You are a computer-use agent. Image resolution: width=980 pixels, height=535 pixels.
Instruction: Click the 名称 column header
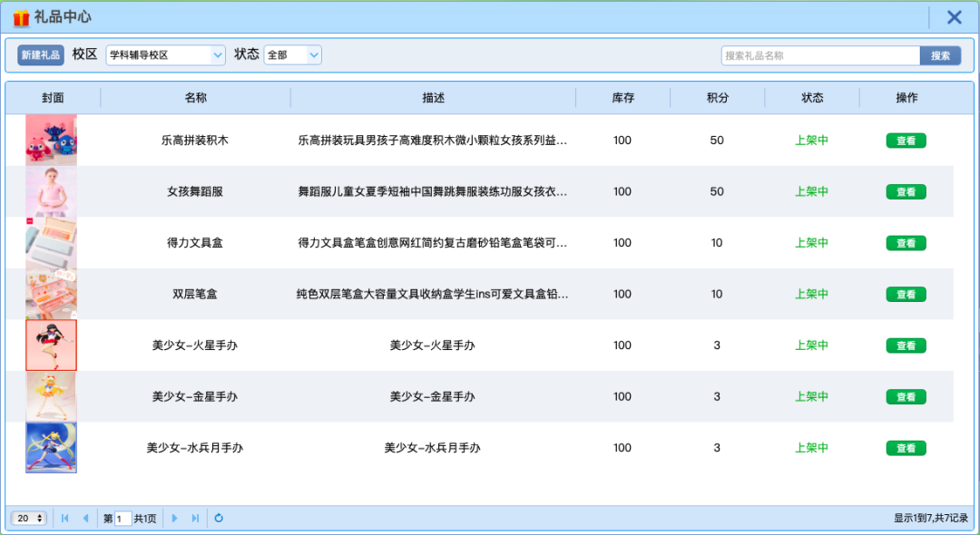point(196,98)
